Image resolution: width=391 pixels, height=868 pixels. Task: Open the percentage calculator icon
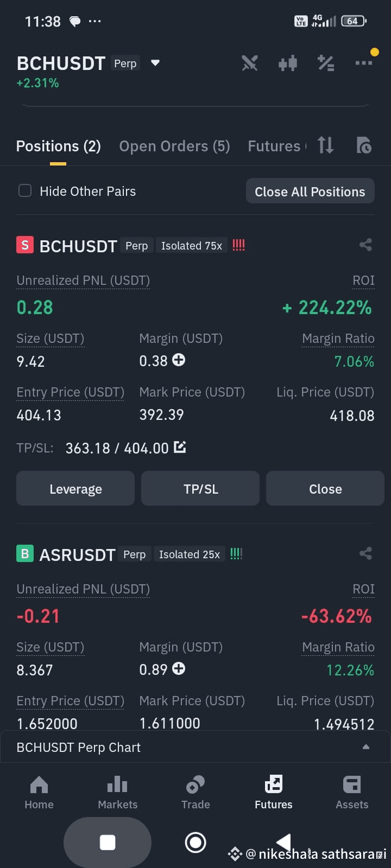(x=326, y=63)
